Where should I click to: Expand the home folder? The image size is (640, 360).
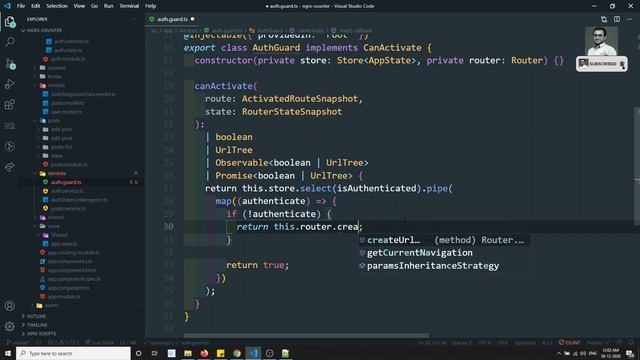54,76
